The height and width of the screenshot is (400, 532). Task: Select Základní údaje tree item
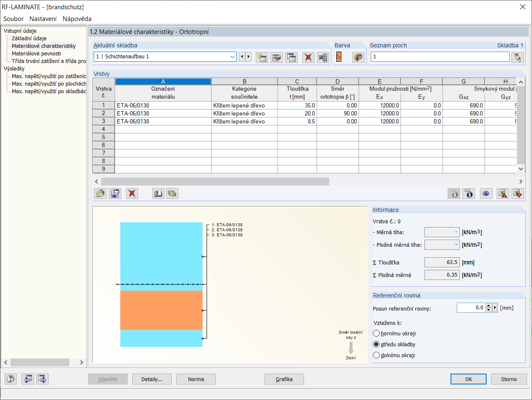29,38
